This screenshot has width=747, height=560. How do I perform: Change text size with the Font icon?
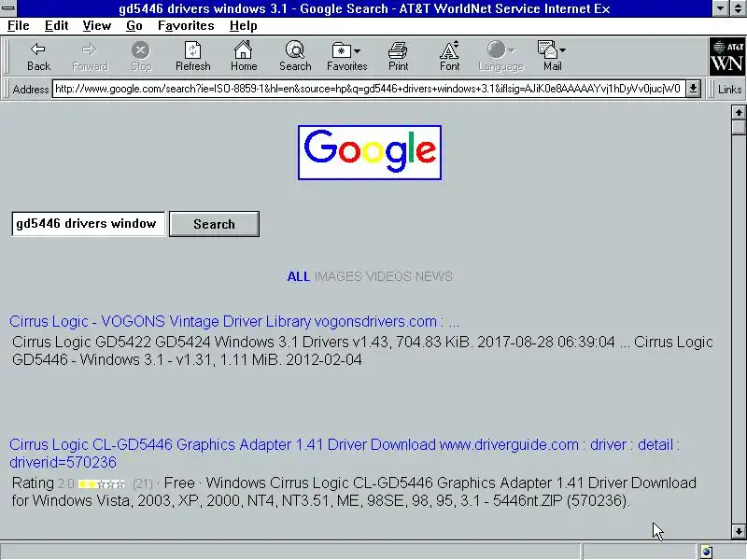449,56
